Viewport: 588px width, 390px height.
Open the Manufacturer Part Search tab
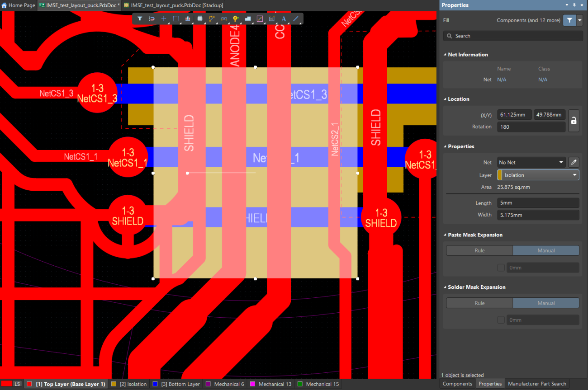537,383
